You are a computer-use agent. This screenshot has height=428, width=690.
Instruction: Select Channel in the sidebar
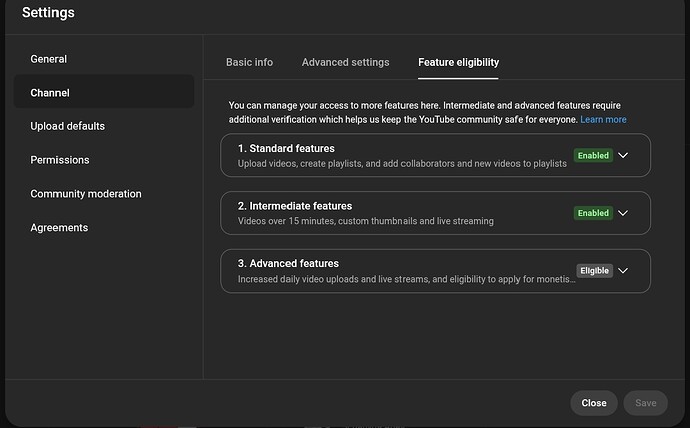pyautogui.click(x=104, y=93)
